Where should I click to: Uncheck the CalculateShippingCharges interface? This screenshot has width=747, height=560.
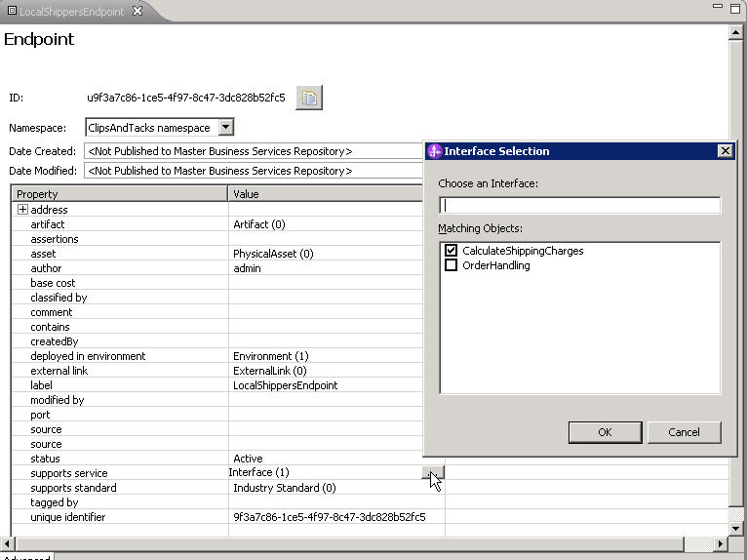pos(451,251)
